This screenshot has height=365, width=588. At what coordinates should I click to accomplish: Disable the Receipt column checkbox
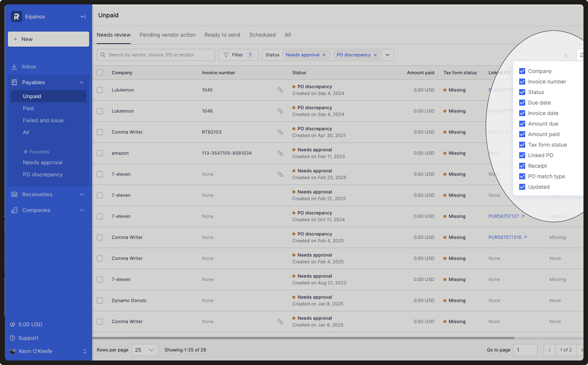coord(522,166)
